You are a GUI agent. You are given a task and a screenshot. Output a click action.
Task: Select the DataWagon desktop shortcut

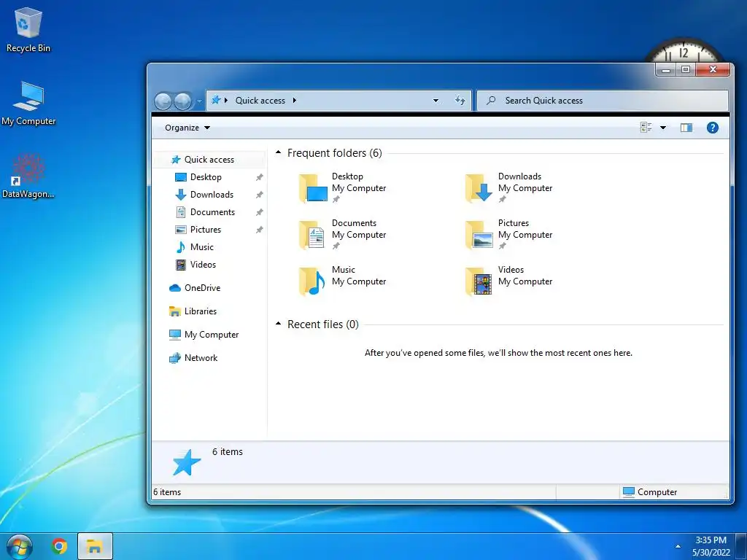[28, 176]
